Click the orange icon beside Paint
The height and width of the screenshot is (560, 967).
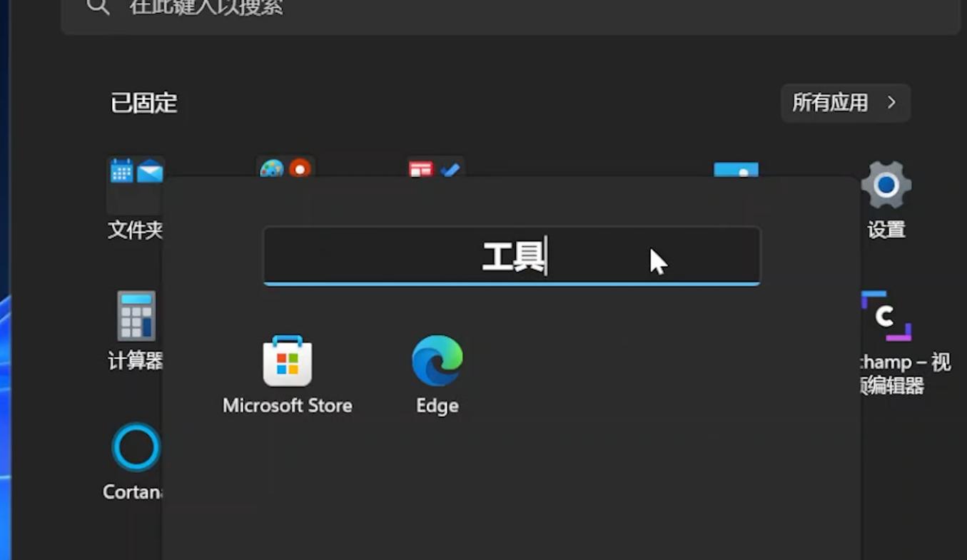pos(300,169)
